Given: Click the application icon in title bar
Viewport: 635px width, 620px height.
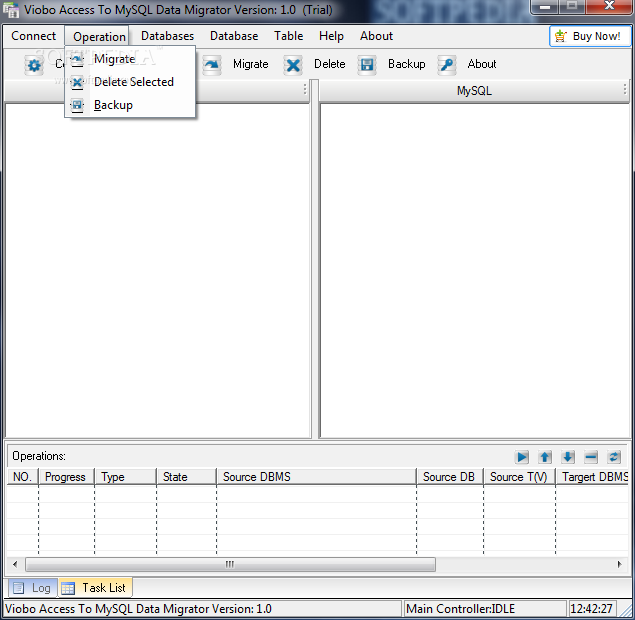Looking at the screenshot, I should click(x=11, y=10).
